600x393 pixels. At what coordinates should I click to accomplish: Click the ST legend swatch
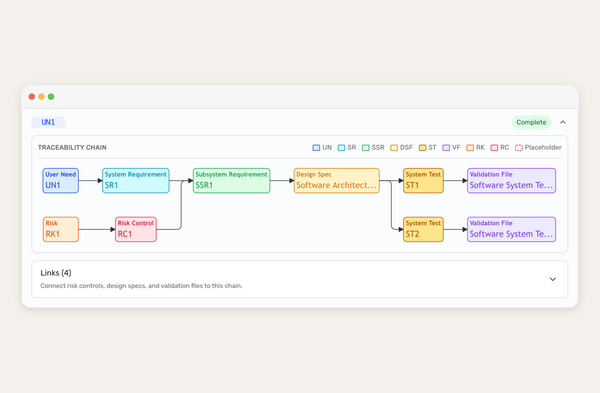(x=422, y=148)
